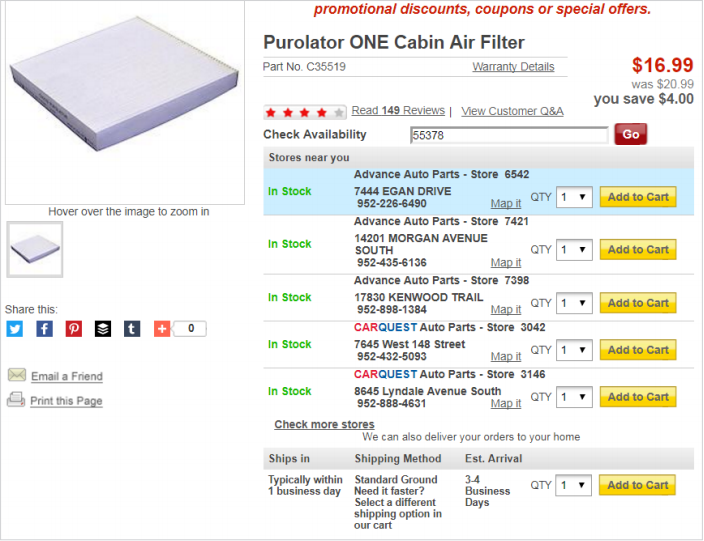Click the Email a Friend envelope icon
This screenshot has height=541, width=704.
(16, 375)
